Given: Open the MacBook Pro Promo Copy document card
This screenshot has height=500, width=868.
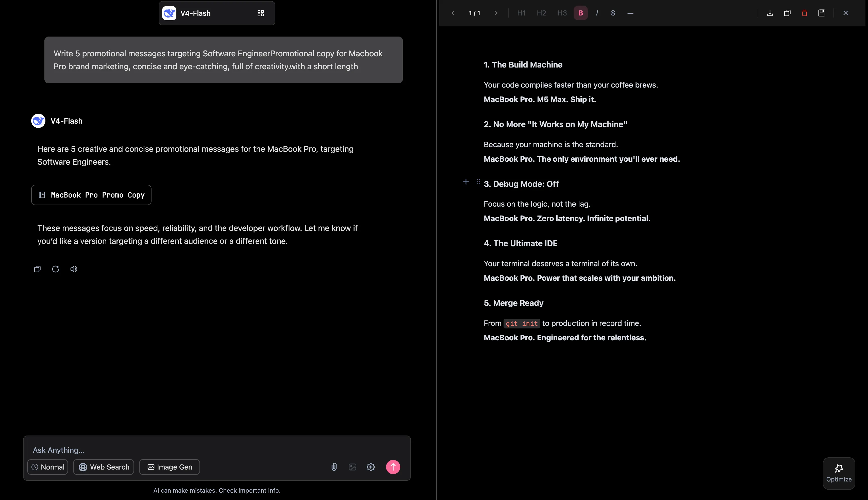Looking at the screenshot, I should click(x=91, y=195).
